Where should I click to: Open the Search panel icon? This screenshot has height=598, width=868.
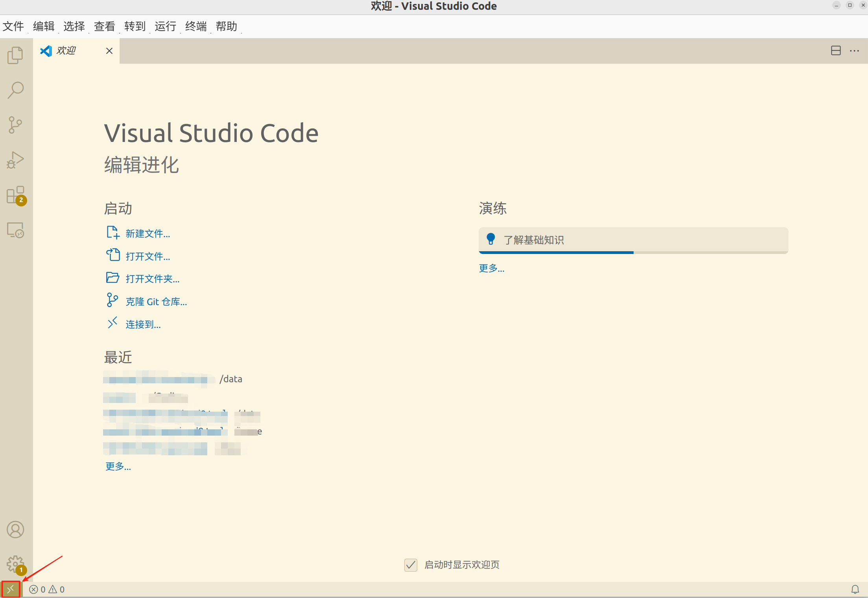[15, 90]
